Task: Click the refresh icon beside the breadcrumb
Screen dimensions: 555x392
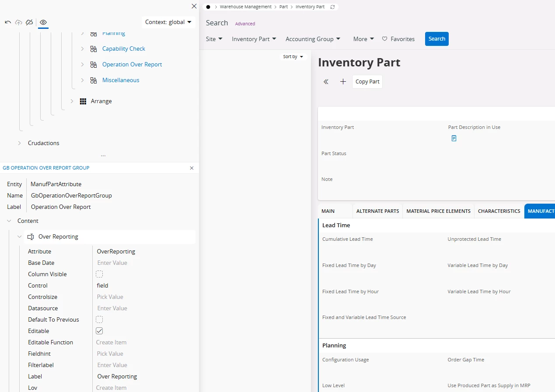Action: (332, 7)
